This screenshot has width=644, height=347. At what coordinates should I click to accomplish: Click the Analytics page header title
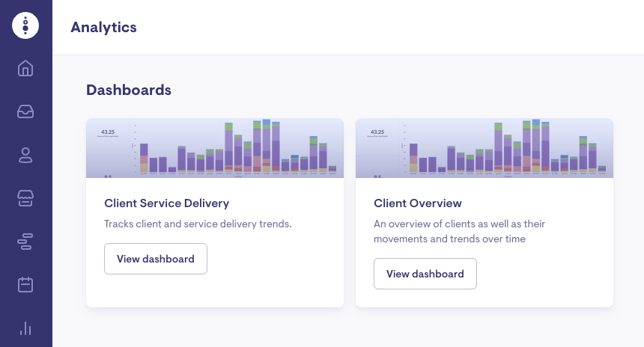click(103, 27)
